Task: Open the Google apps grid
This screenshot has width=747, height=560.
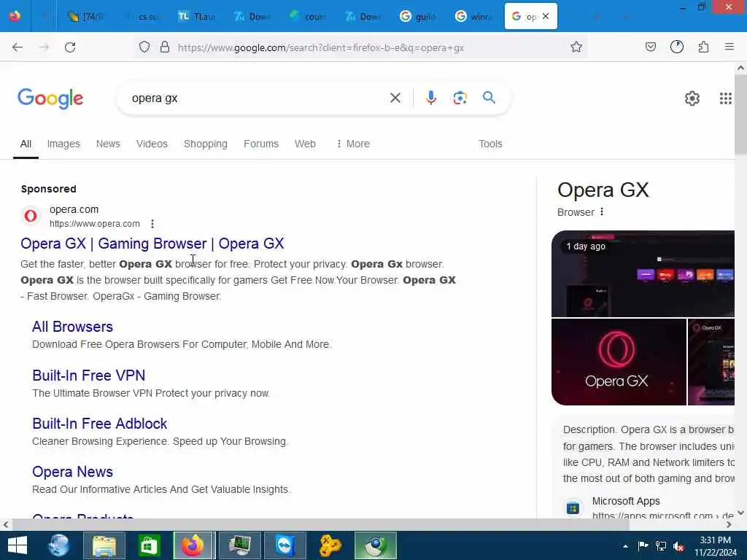Action: (x=726, y=98)
